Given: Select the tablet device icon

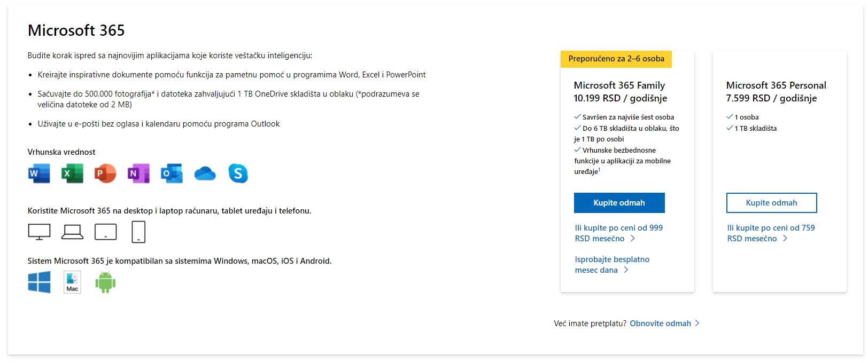Looking at the screenshot, I should tap(105, 232).
